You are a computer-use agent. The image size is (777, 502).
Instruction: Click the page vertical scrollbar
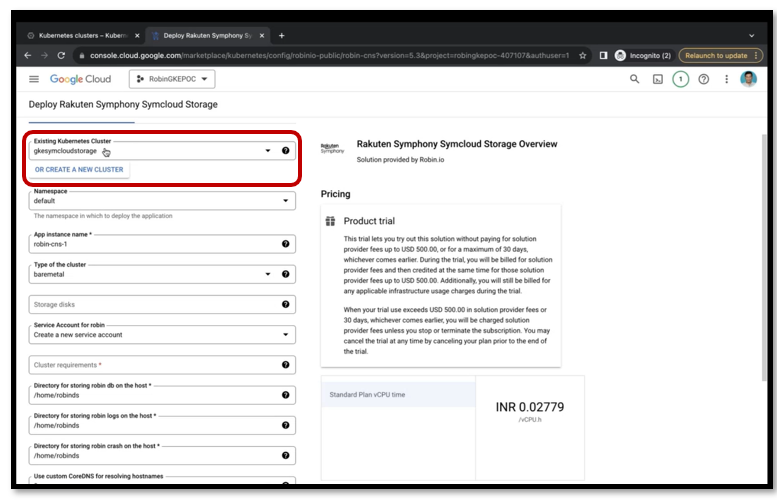764,257
